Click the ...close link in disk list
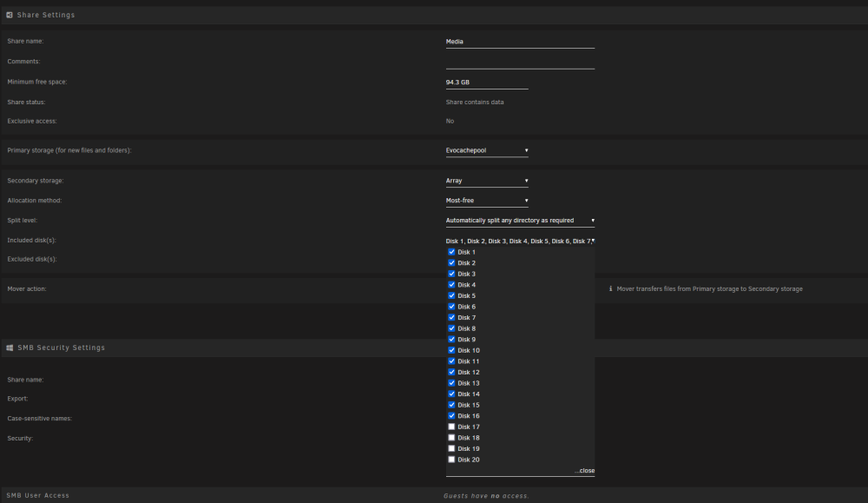868x503 pixels. click(584, 470)
